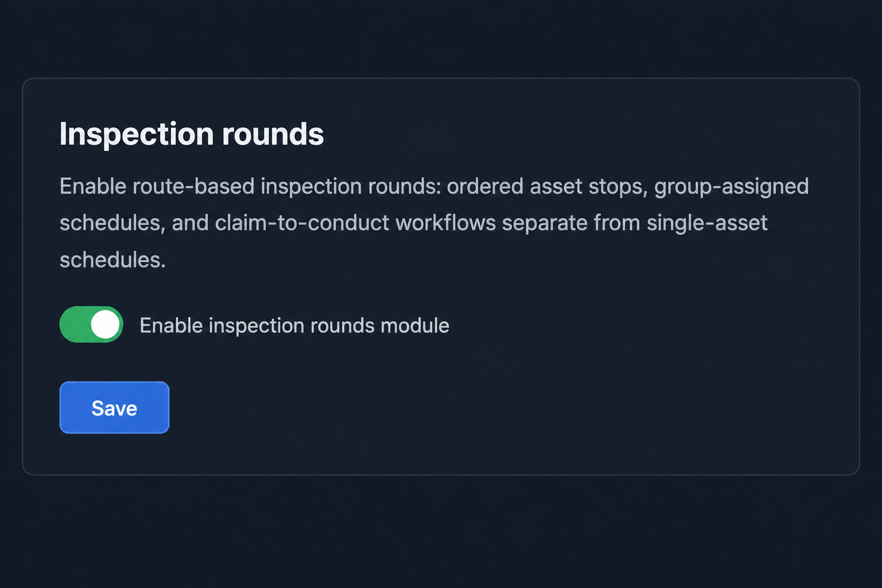Select the "Enable inspection rounds module" label
The width and height of the screenshot is (882, 588).
[x=295, y=326]
